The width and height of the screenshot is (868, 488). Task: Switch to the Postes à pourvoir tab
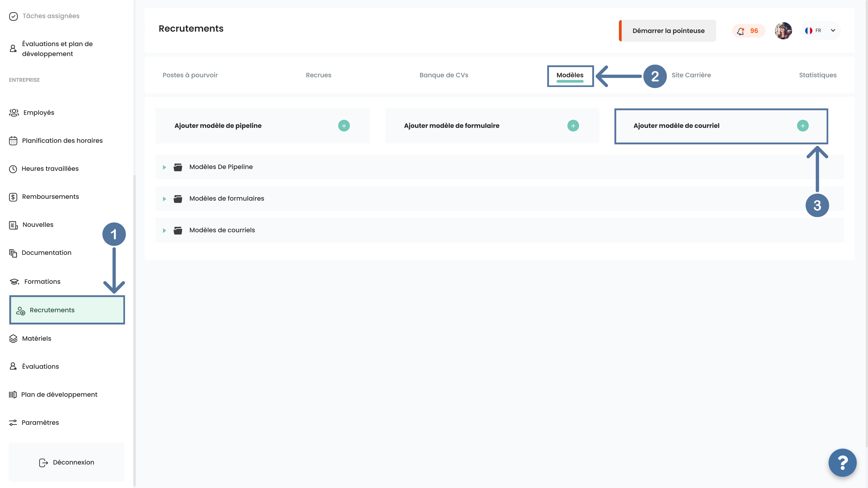coord(190,75)
